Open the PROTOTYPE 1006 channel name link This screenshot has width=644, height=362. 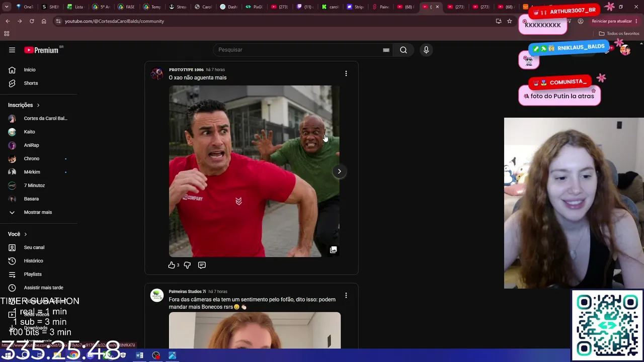pyautogui.click(x=186, y=70)
